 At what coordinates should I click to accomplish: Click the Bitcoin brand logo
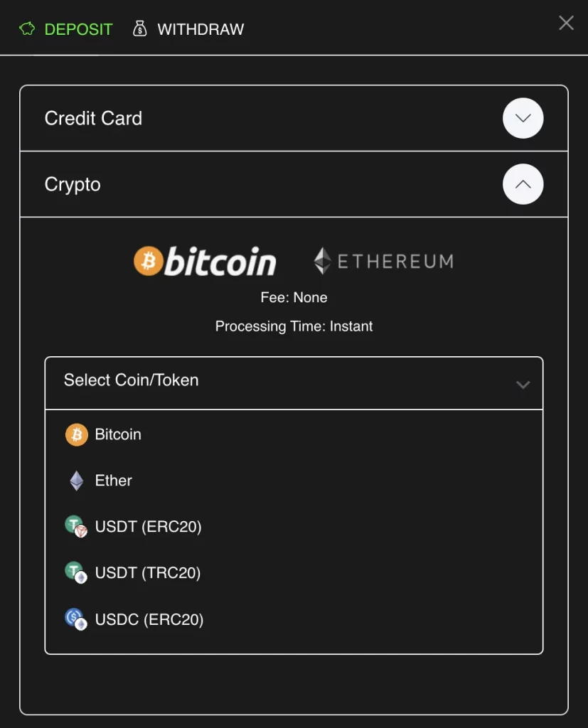click(205, 261)
